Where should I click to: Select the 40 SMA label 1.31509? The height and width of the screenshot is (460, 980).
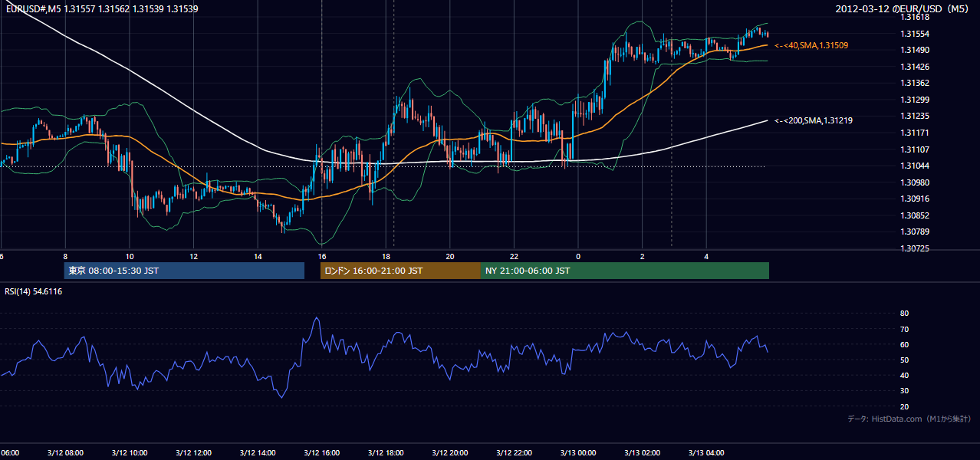tap(811, 46)
